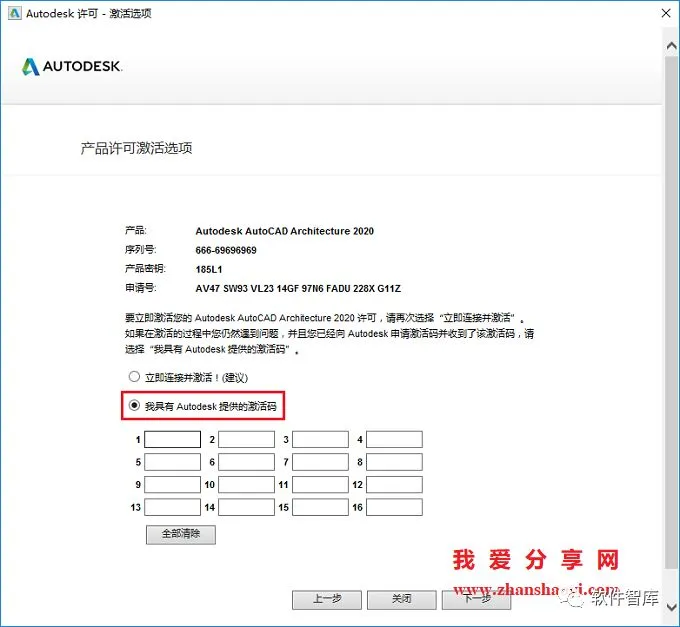680x627 pixels.
Task: Close the Autodesk license window
Action: pos(666,13)
